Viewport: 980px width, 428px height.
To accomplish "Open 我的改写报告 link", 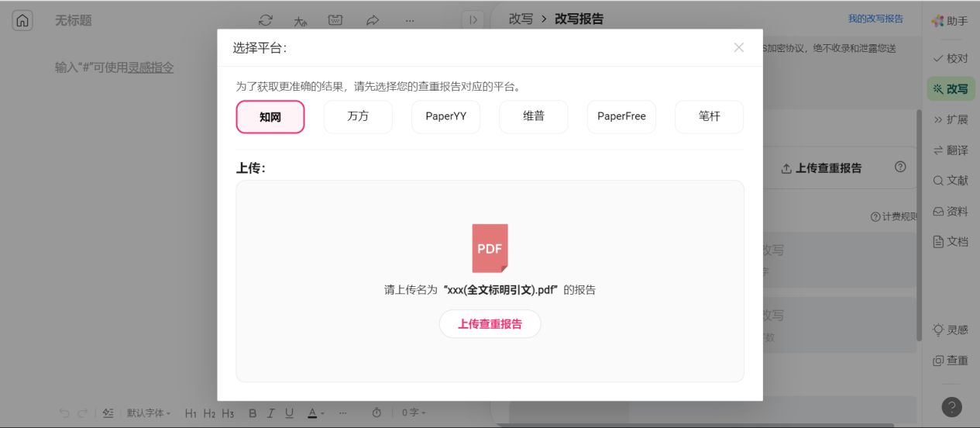I will (875, 19).
